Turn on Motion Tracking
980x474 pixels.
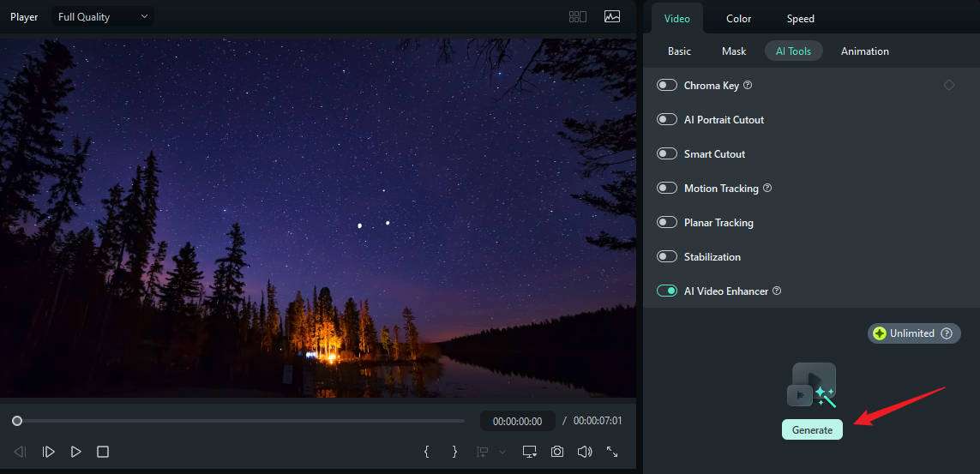pos(667,188)
